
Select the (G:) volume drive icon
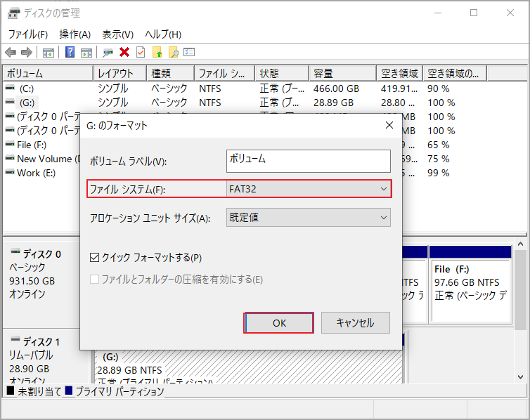10,102
